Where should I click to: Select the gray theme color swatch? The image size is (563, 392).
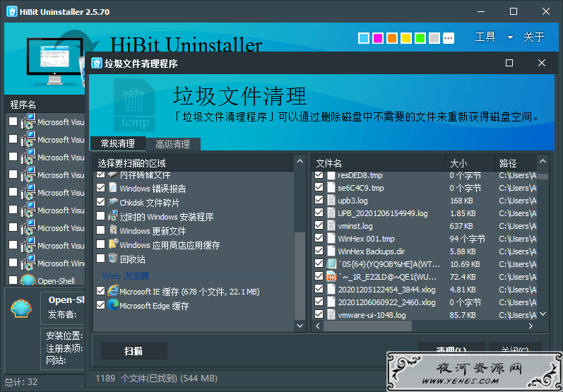pos(434,37)
